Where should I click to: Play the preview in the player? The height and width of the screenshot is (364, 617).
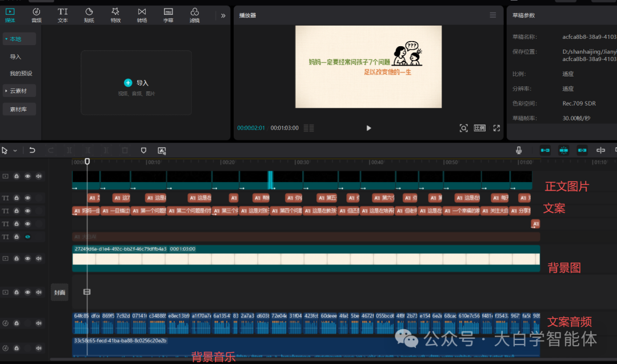368,128
